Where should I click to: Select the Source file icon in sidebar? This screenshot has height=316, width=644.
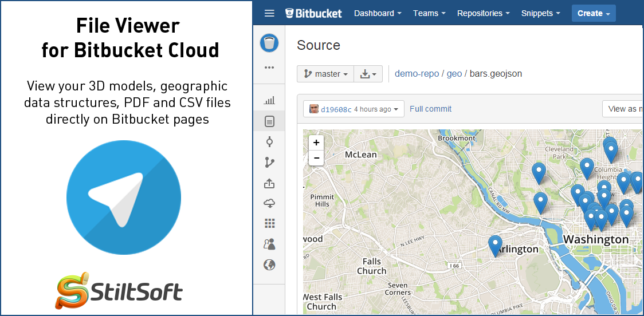[269, 121]
